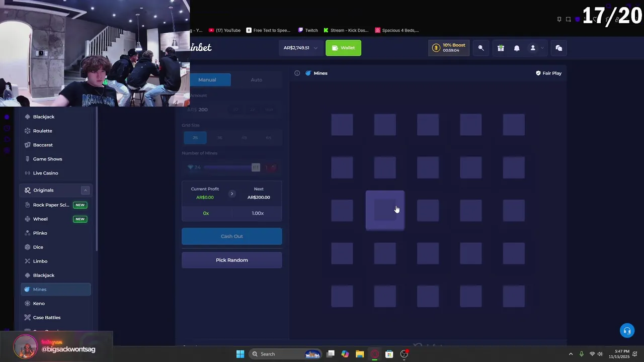Screen dimensions: 644x362
Task: Open the Stream - Kick Dashboard bookmark
Action: coord(346,30)
